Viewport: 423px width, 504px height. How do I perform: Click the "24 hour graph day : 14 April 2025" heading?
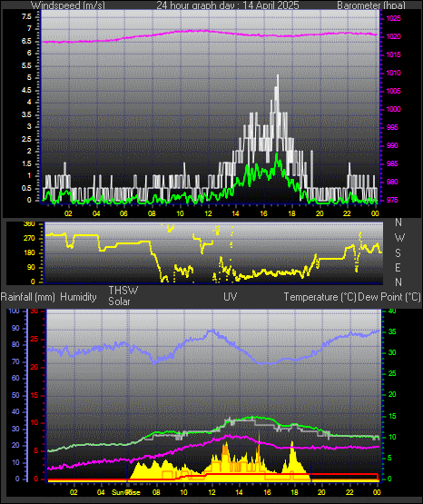click(x=228, y=5)
